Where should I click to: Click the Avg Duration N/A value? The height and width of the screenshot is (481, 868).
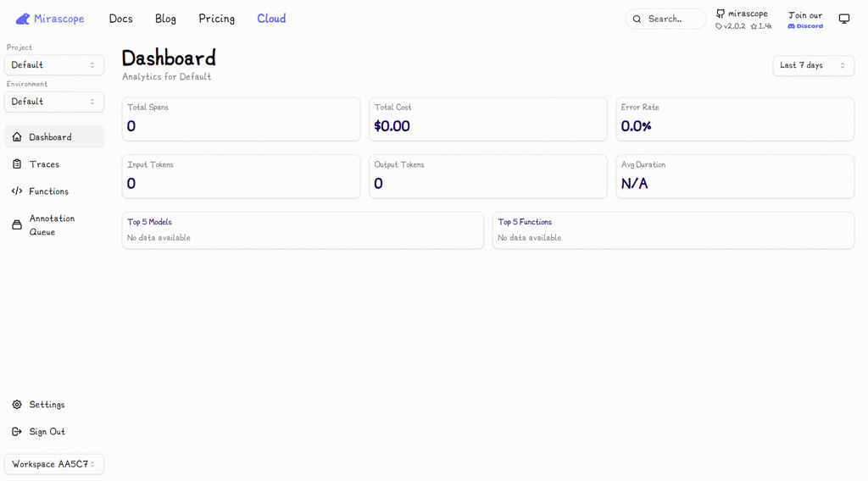coord(634,184)
